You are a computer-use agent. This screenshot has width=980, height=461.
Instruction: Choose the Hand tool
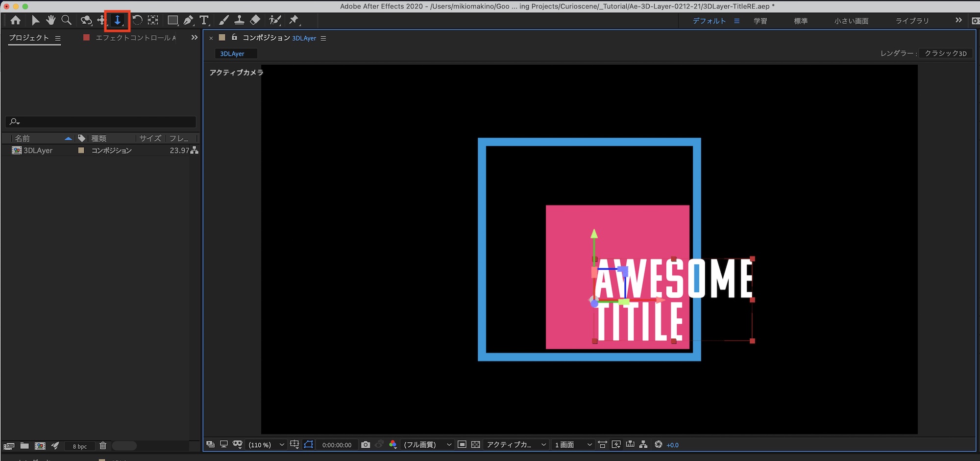(50, 20)
